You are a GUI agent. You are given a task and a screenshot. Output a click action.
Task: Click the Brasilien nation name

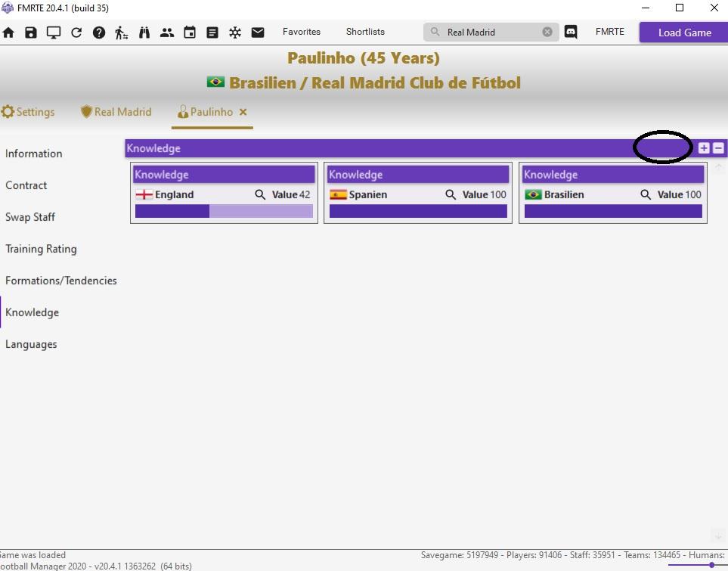click(x=564, y=194)
